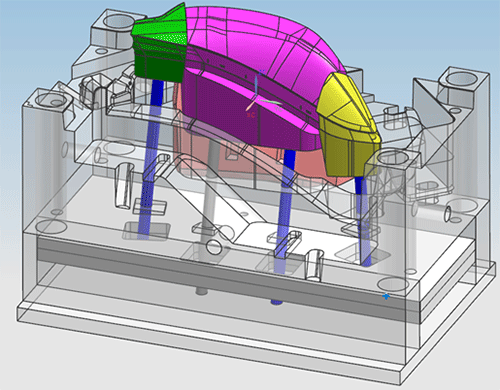This screenshot has width=500, height=390.
Task: Pick the blue pin tip below the ejector plate
Action: tap(276, 302)
